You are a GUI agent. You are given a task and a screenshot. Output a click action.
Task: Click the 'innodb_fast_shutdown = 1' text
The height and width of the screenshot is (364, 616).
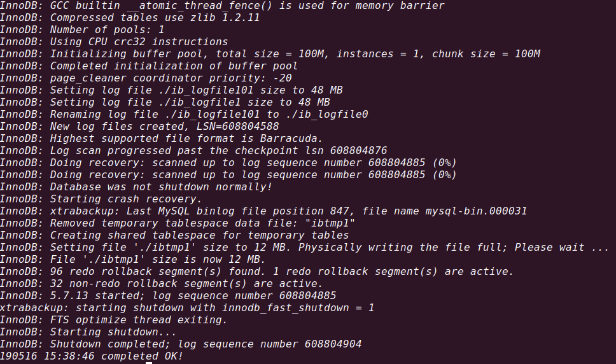click(298, 307)
